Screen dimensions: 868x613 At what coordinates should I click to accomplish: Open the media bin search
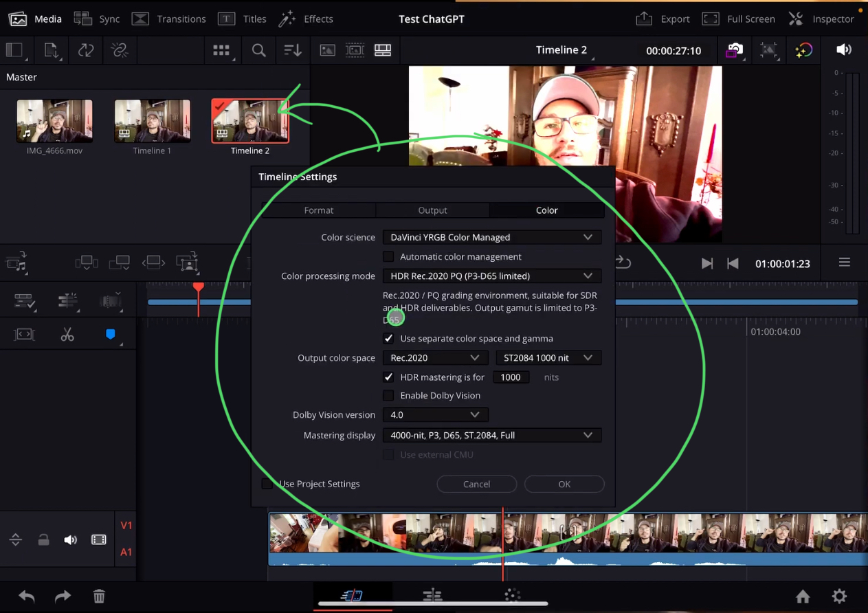[258, 49]
